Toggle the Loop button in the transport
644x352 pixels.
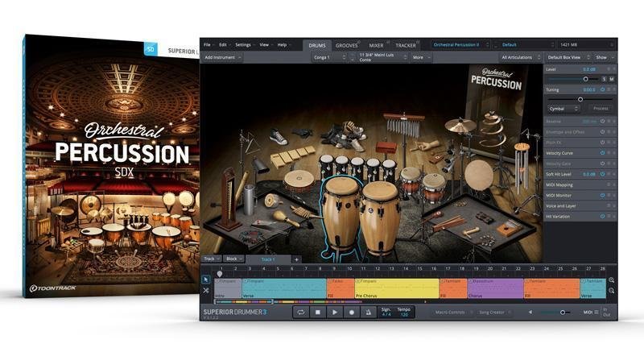[300, 312]
